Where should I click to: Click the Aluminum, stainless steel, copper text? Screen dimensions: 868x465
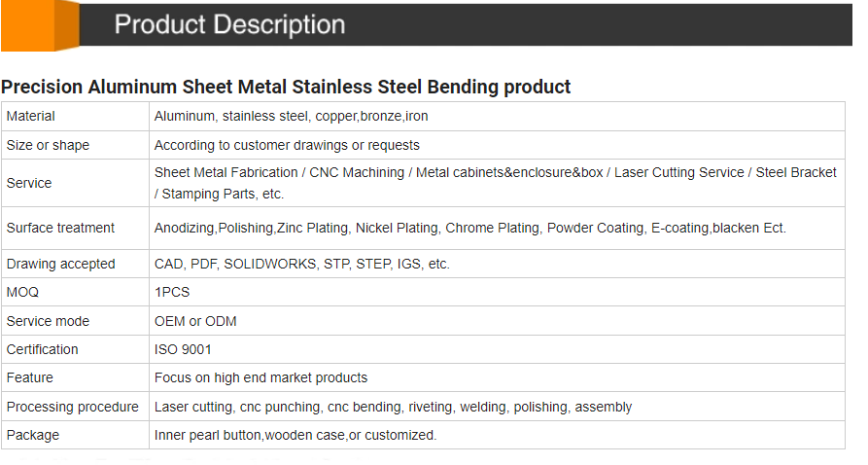(x=291, y=116)
